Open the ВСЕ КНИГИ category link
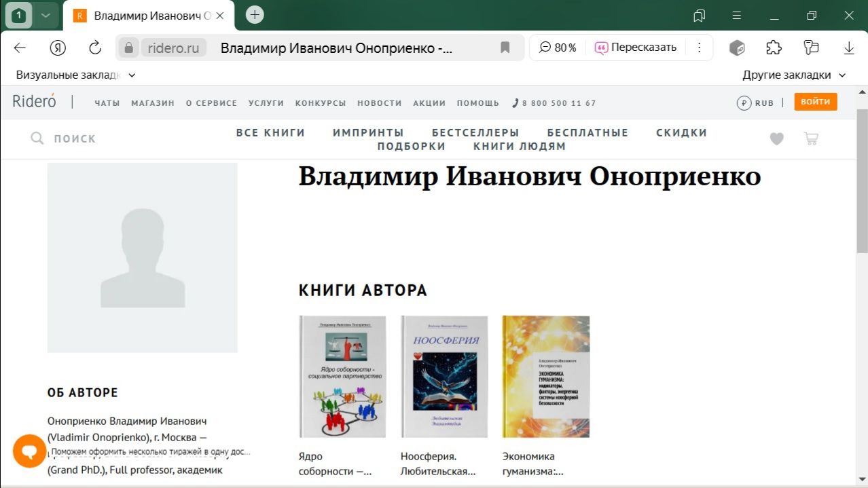 (271, 132)
